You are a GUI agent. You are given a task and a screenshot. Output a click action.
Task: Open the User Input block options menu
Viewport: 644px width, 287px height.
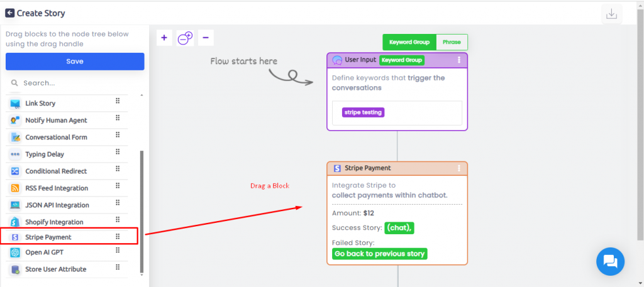pos(459,60)
